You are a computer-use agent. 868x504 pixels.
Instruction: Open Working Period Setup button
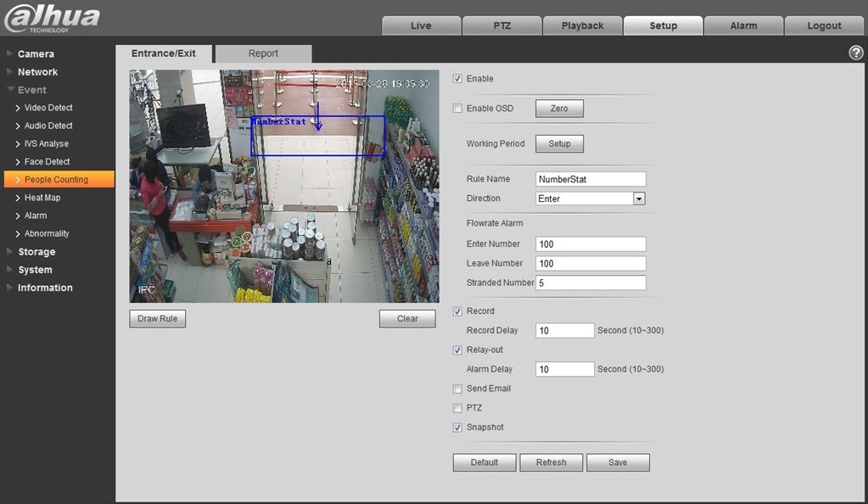pyautogui.click(x=559, y=143)
